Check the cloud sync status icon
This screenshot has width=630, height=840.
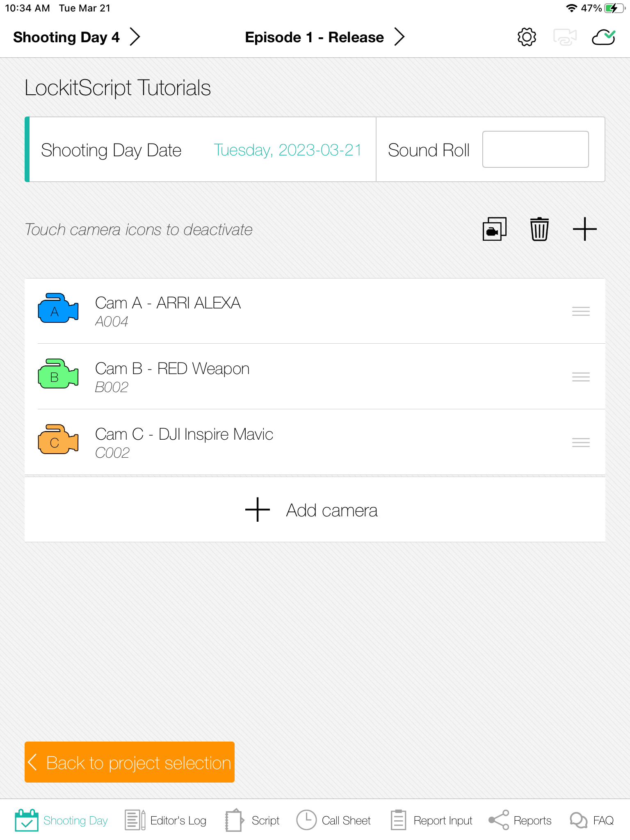603,37
